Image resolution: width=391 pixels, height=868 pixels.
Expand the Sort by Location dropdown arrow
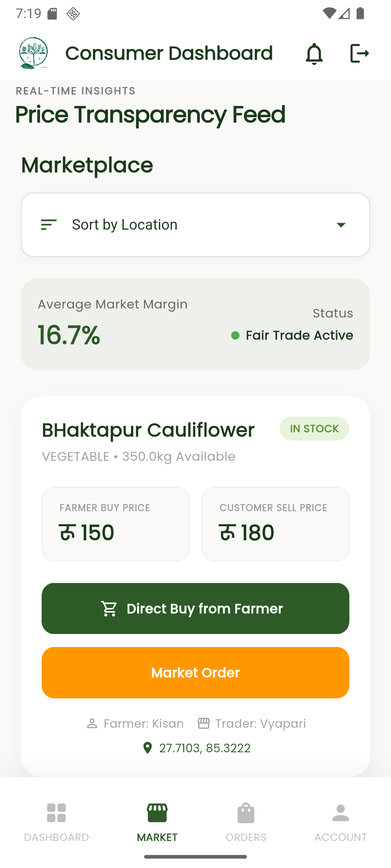[x=341, y=225]
